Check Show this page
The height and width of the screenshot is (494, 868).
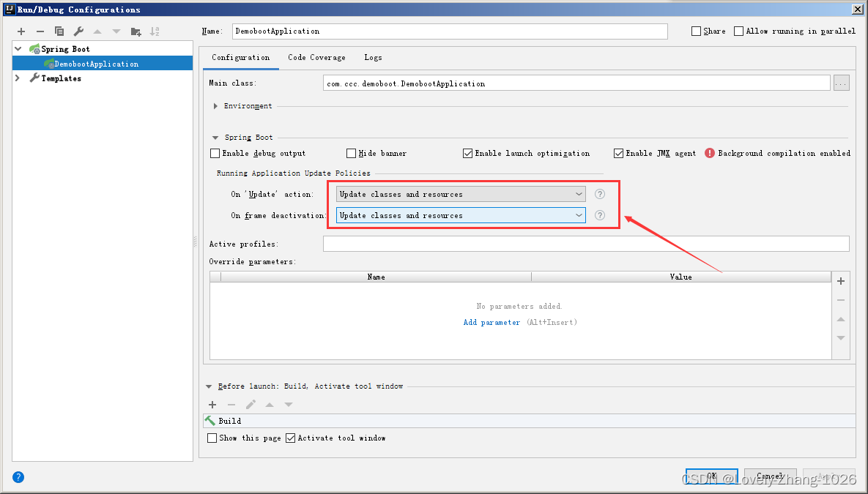pyautogui.click(x=212, y=438)
